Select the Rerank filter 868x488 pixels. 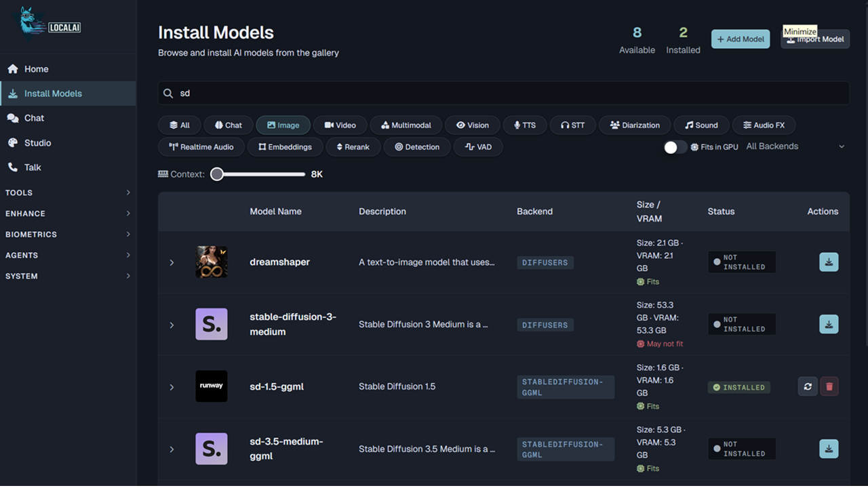click(x=353, y=147)
